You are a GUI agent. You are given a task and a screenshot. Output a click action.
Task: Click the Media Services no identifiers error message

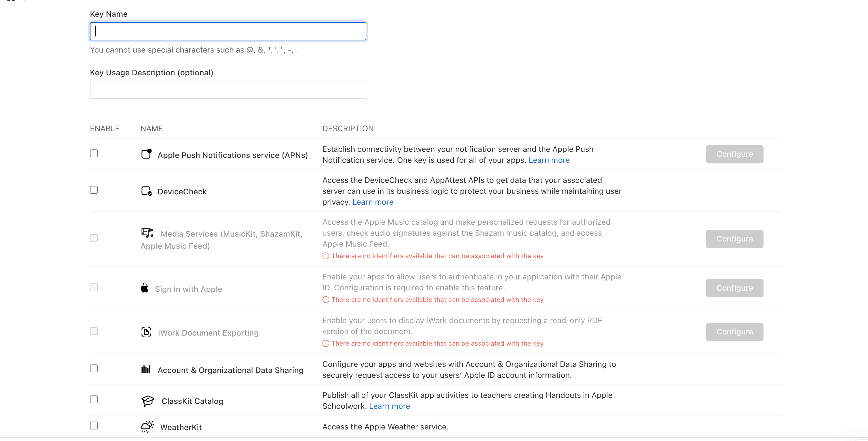(437, 256)
